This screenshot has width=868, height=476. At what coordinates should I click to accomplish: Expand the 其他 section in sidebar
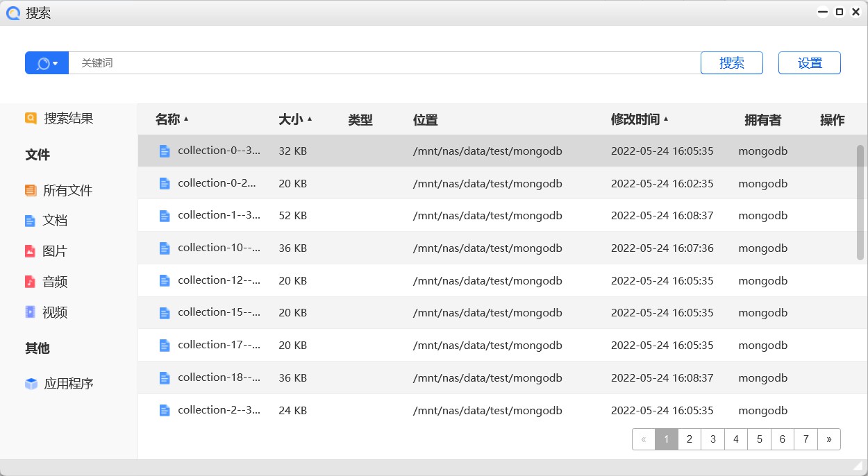(37, 348)
